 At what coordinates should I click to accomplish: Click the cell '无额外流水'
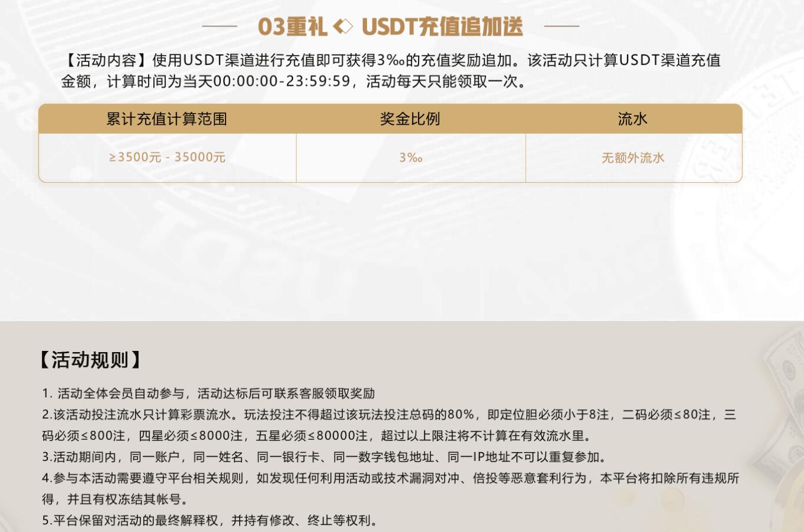633,157
